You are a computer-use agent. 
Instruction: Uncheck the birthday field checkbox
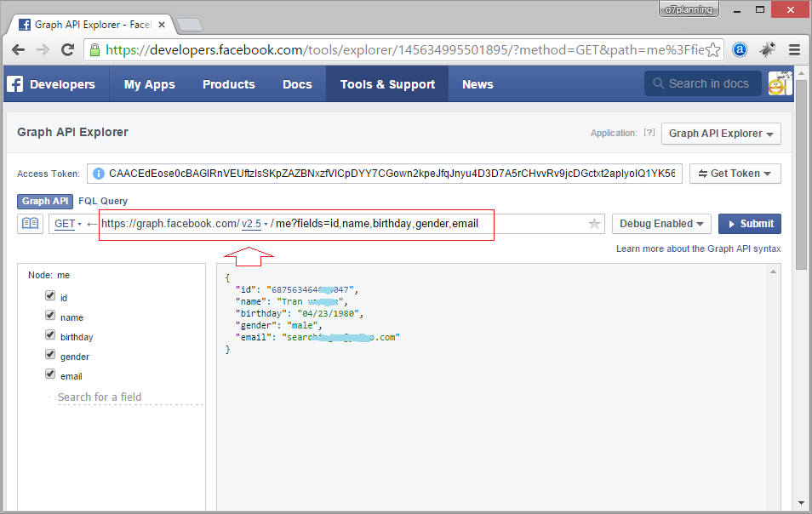coord(50,335)
